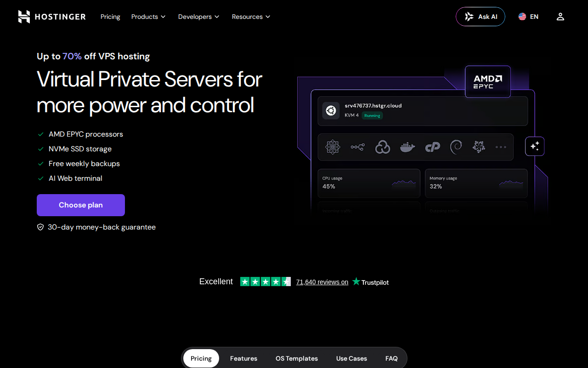This screenshot has height=368, width=588.
Task: Click the AI sparkles assistant icon
Action: pos(535,146)
